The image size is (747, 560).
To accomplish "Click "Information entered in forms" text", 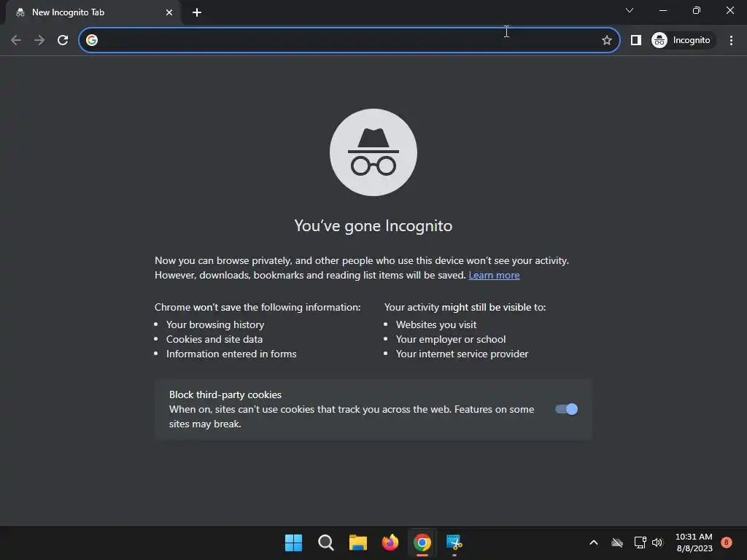I will tap(231, 354).
